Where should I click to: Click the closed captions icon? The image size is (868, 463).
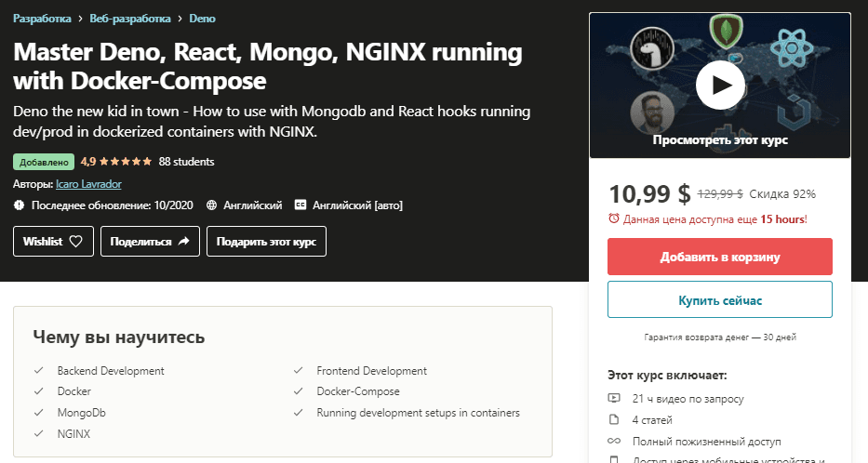point(300,205)
